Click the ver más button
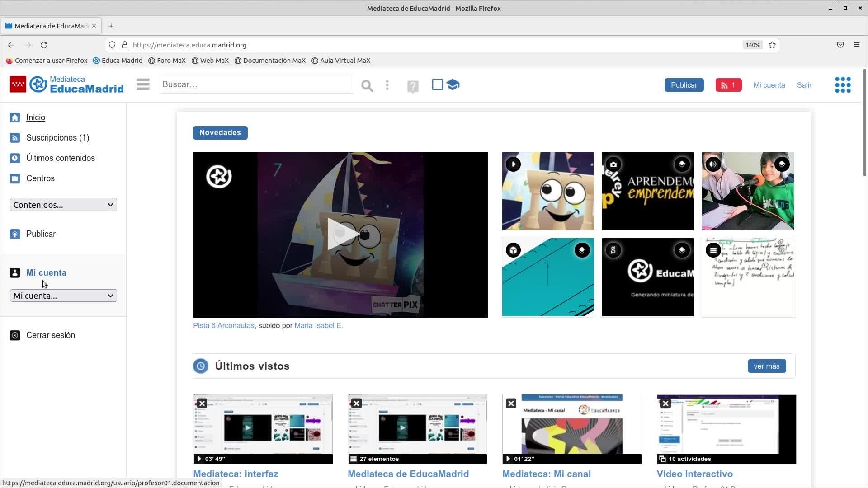Screen dimensions: 868x488 click(x=766, y=366)
